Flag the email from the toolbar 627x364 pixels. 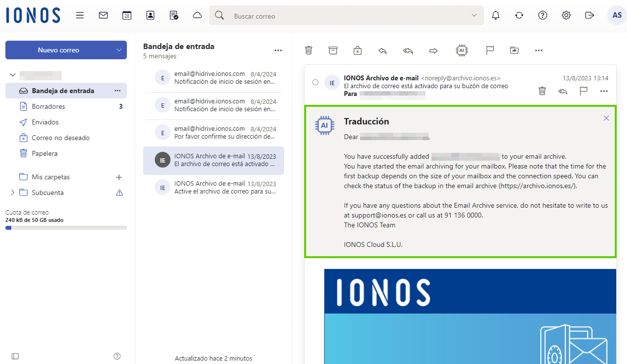489,50
